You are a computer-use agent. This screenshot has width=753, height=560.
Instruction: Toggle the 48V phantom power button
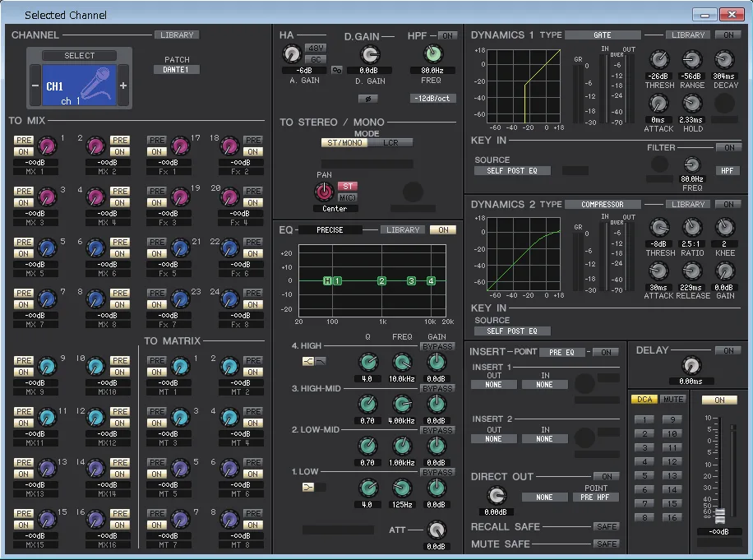316,48
